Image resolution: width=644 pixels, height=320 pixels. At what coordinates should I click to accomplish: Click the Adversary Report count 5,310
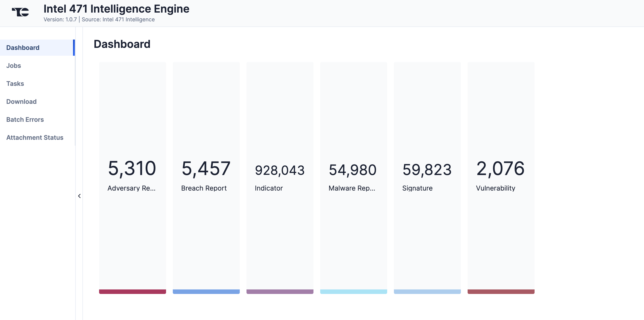(132, 169)
